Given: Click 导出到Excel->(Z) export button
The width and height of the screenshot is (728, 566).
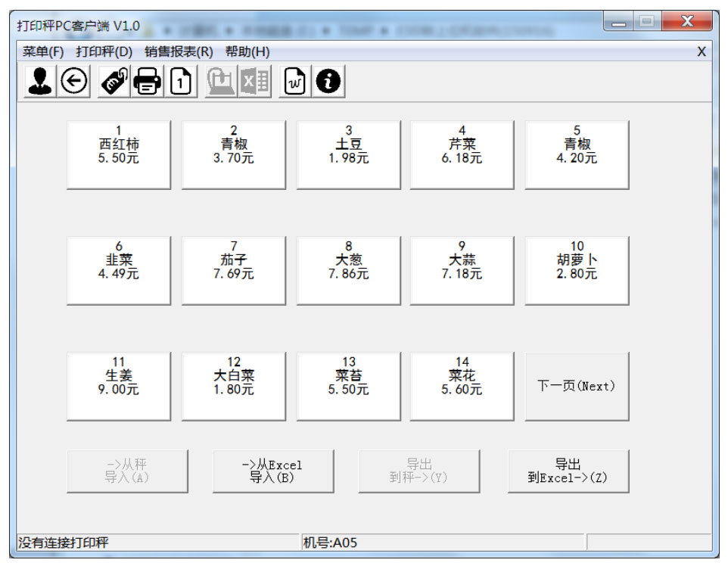Looking at the screenshot, I should pyautogui.click(x=568, y=471).
